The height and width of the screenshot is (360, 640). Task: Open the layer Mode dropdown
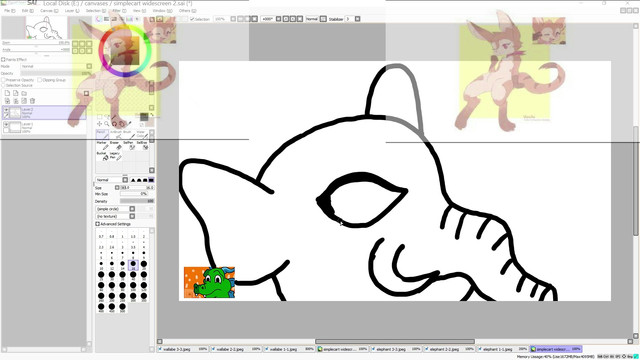click(x=56, y=66)
